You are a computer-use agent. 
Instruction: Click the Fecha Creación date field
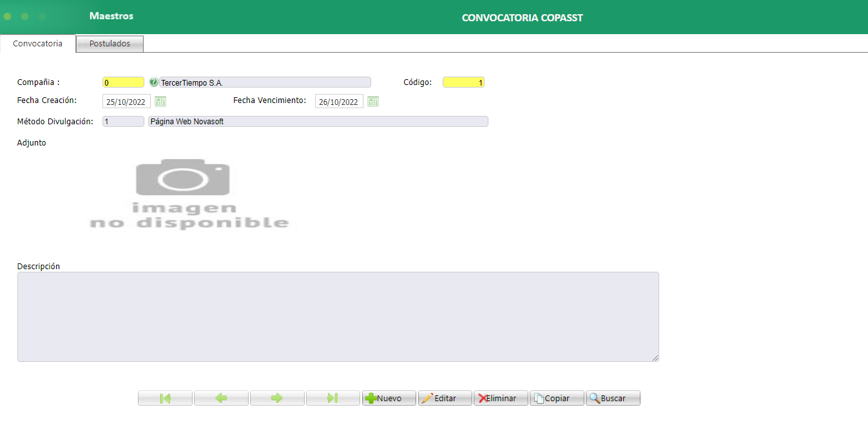click(126, 102)
